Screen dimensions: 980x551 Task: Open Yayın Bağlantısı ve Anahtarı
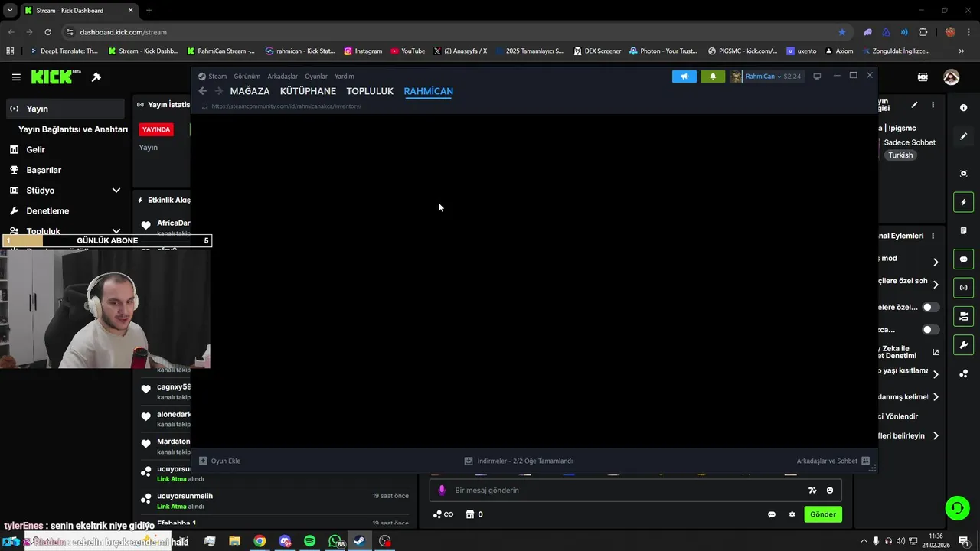point(73,129)
